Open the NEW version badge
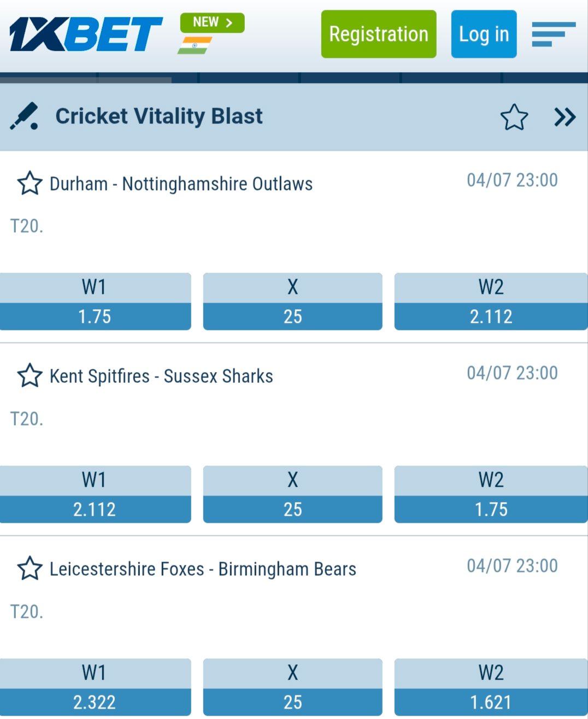Image resolution: width=588 pixels, height=719 pixels. (x=213, y=22)
